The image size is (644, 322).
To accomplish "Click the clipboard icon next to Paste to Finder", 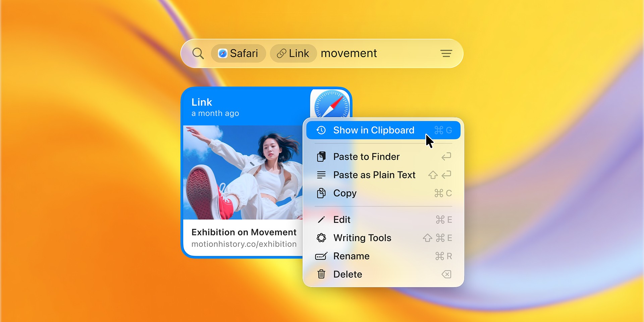I will click(x=321, y=157).
